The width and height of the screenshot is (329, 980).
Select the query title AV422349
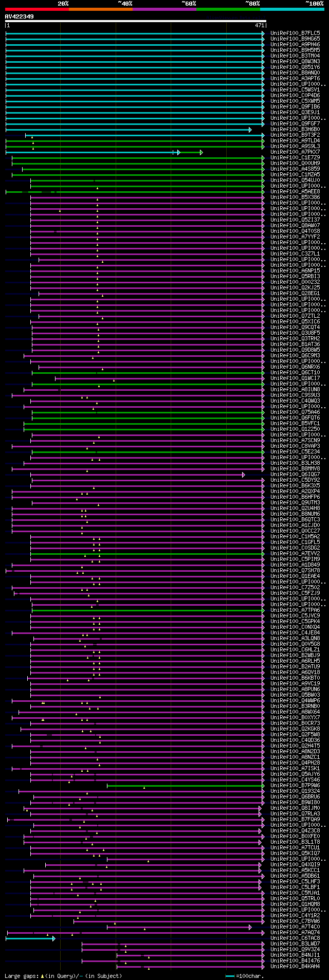coord(20,16)
